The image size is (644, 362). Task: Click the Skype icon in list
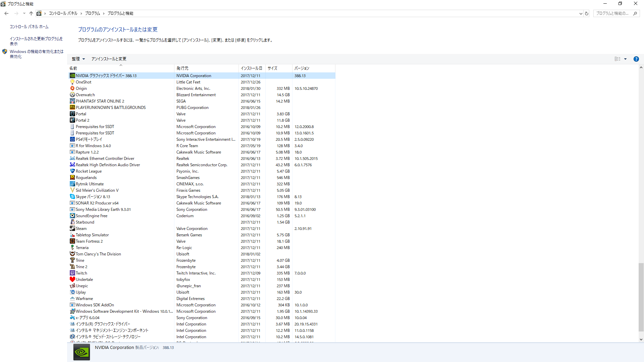[x=72, y=197]
